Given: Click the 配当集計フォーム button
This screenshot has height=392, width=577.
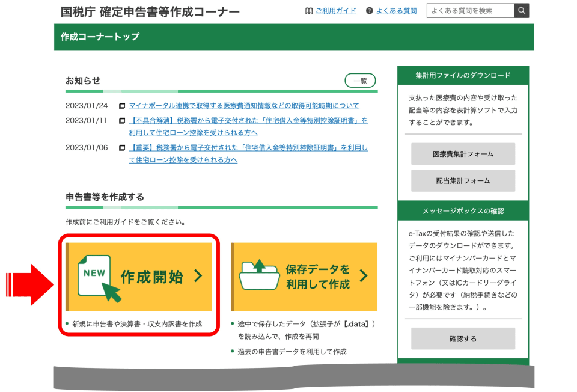Looking at the screenshot, I should pos(463,181).
